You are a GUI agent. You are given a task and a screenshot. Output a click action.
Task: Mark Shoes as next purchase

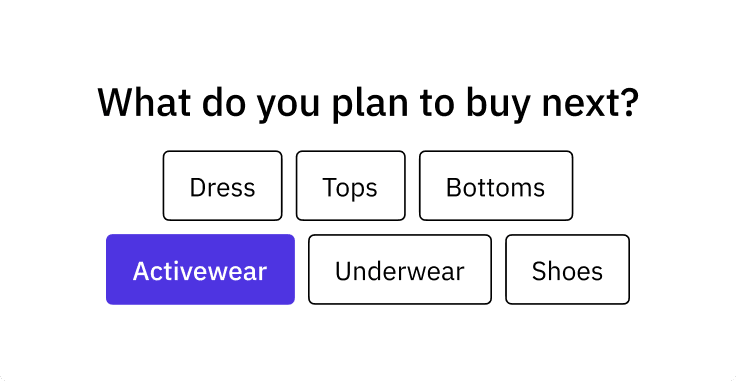[567, 269]
